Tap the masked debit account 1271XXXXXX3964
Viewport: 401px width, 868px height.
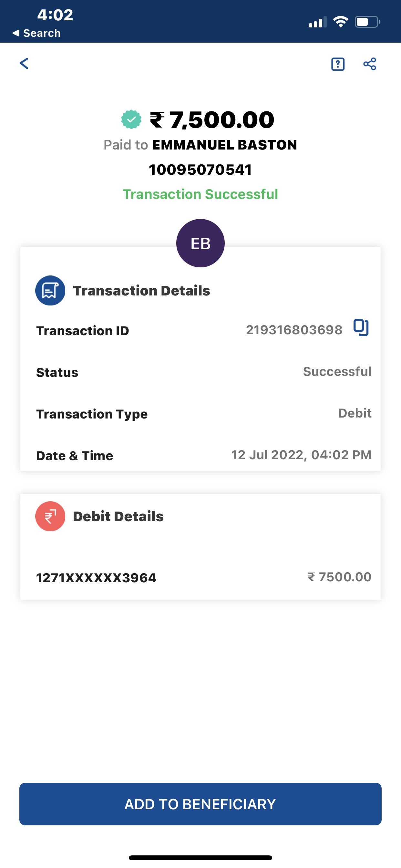pos(96,578)
